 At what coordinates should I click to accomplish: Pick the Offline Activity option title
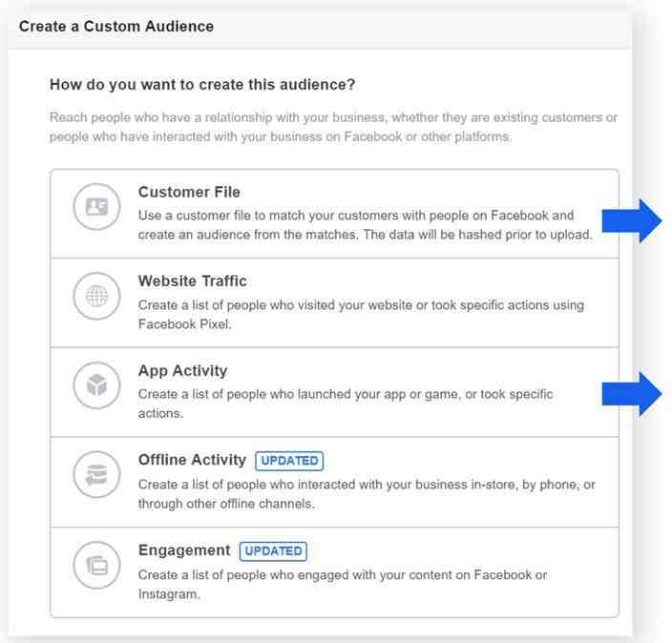coord(192,460)
